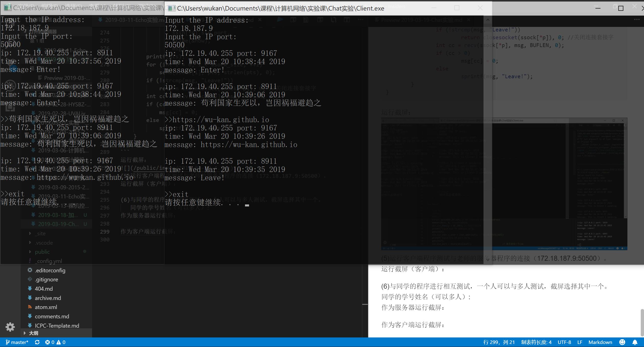Click the feedback smiley icon
Viewport: 644px width, 347px height.
pos(622,342)
